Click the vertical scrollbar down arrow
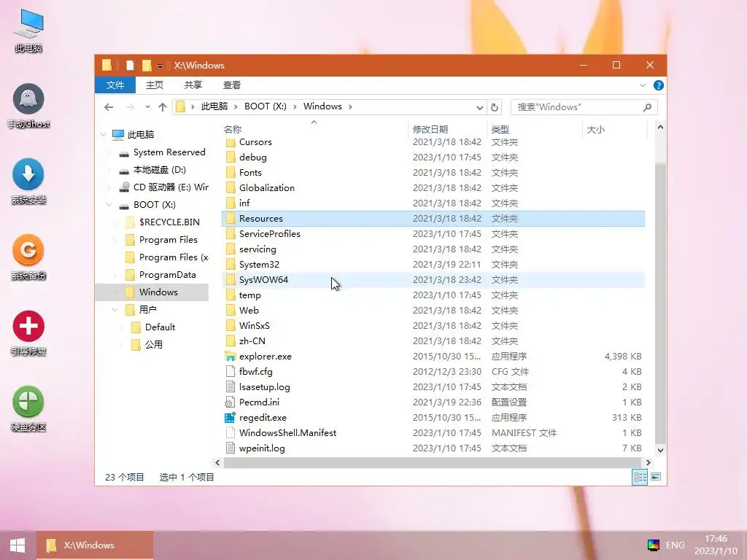747x560 pixels. 660,449
